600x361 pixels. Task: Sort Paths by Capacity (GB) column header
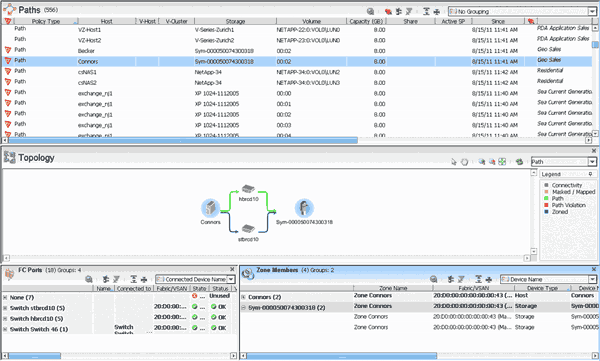(366, 21)
